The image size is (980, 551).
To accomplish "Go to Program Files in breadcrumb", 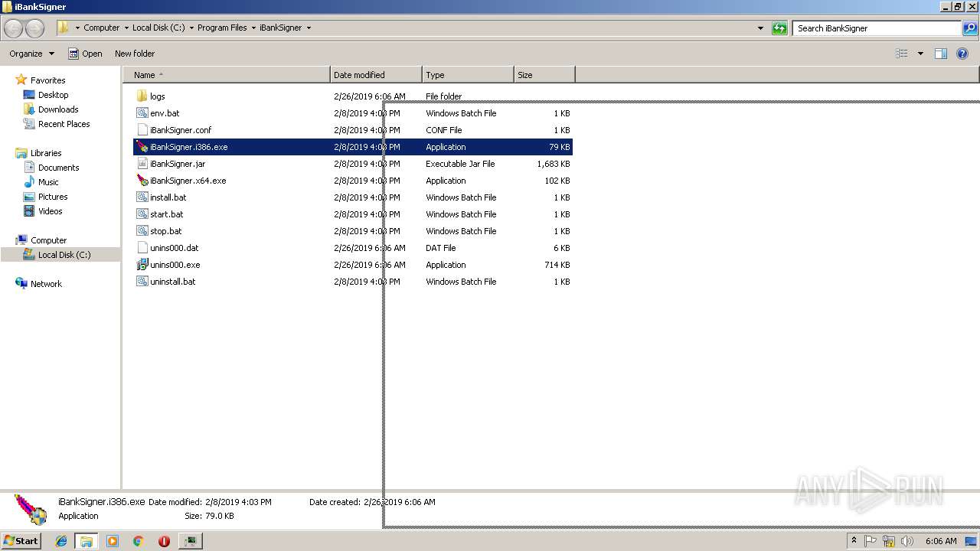I will click(x=222, y=28).
